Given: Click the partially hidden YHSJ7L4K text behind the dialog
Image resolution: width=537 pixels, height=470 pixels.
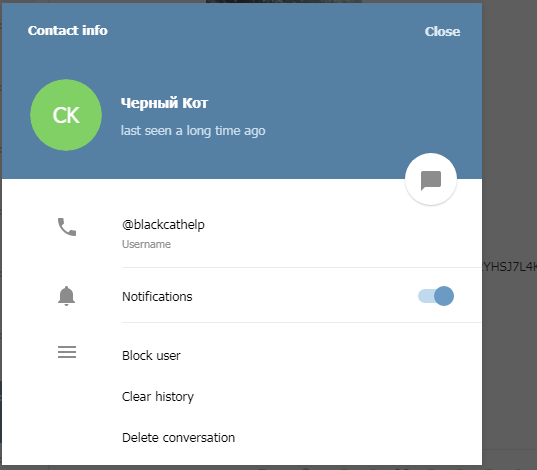Looking at the screenshot, I should (x=510, y=267).
